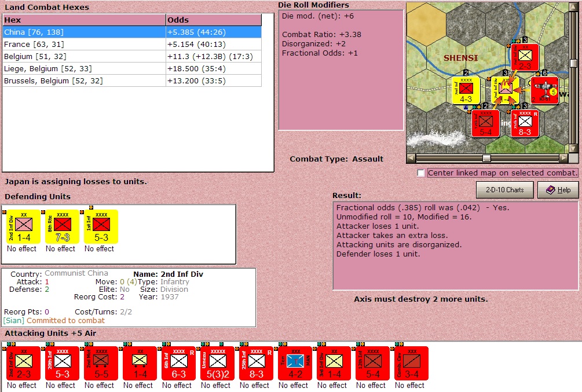Click the +18.500 (35:4) odds cell
Image resolution: width=582 pixels, height=392 pixels.
pos(214,69)
